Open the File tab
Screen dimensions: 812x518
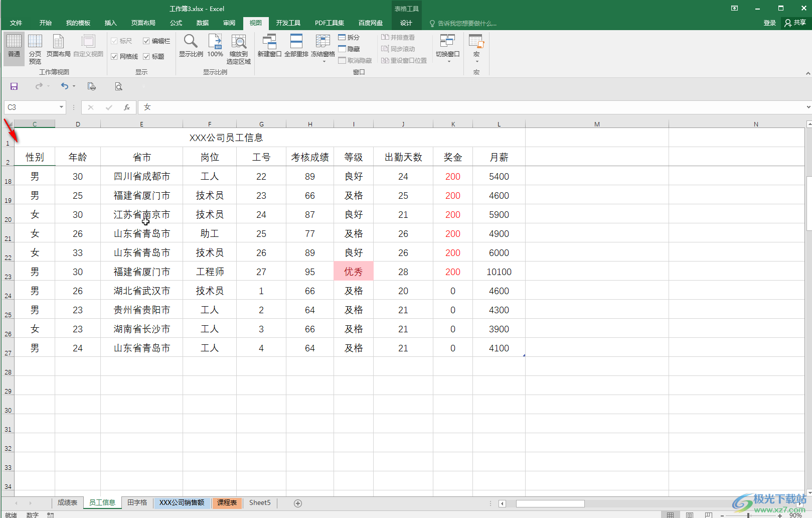pos(16,23)
